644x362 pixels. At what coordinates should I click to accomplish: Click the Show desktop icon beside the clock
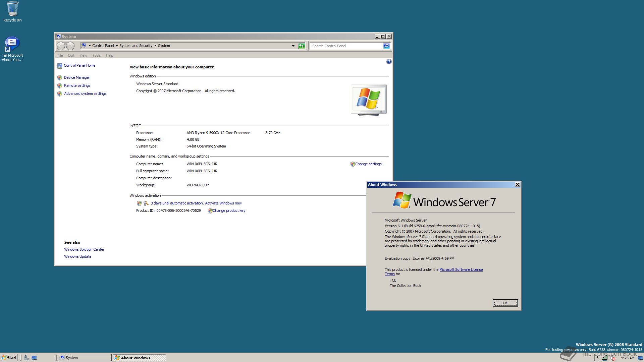click(x=640, y=358)
